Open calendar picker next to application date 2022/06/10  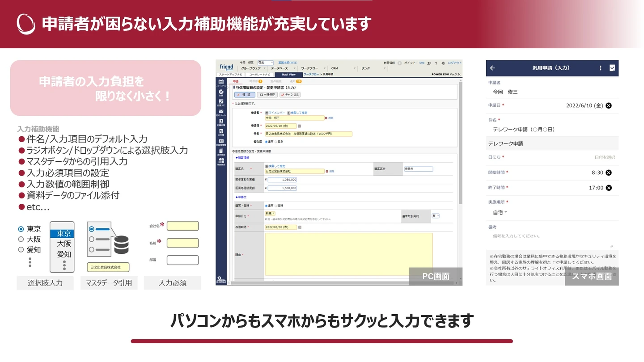coord(299,126)
